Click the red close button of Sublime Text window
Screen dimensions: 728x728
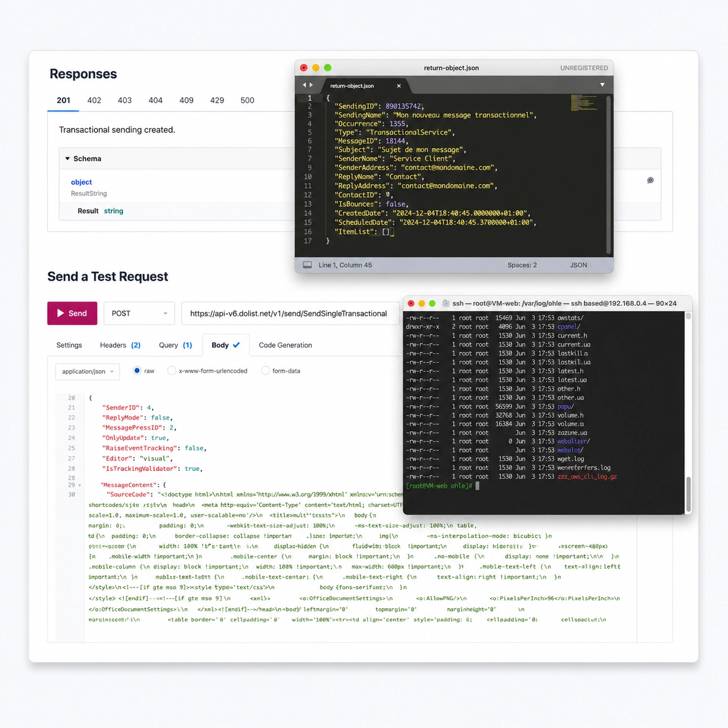(304, 68)
